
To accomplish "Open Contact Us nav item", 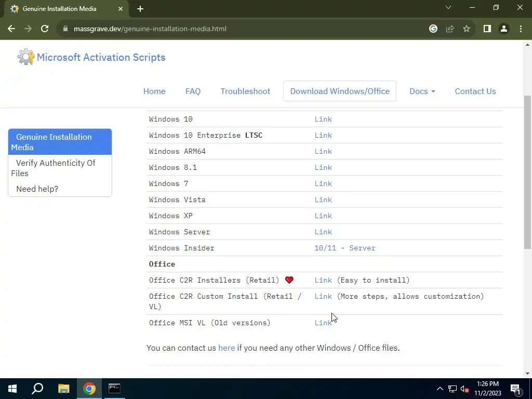I will (x=475, y=91).
